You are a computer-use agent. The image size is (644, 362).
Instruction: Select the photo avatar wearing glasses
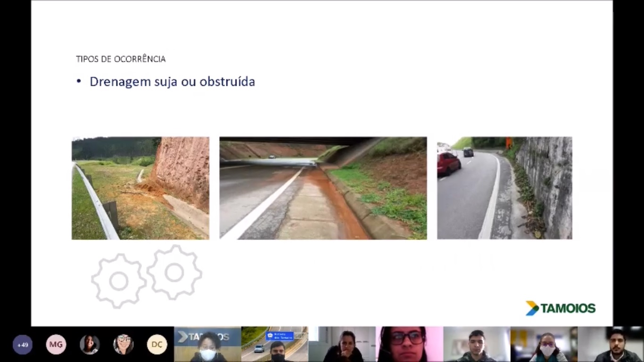pos(123,345)
